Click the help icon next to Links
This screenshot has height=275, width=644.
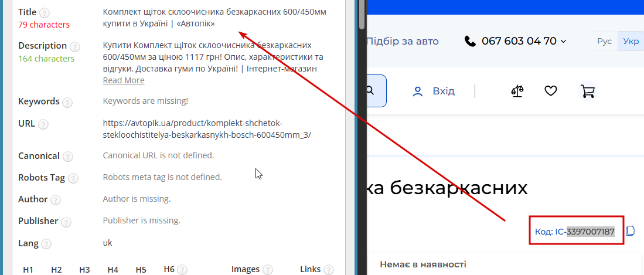[329, 270]
